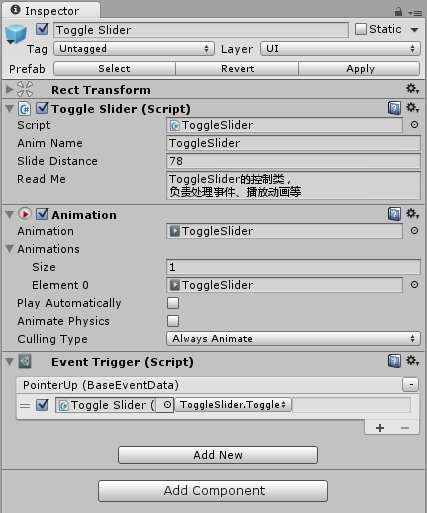Click the Event Trigger Unity script icon
This screenshot has width=427, height=513.
pos(25,361)
